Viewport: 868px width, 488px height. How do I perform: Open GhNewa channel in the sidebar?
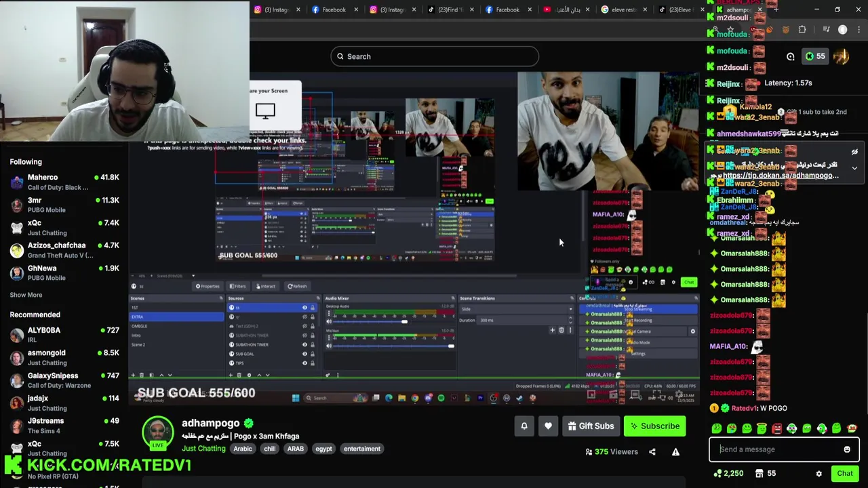[x=64, y=272]
